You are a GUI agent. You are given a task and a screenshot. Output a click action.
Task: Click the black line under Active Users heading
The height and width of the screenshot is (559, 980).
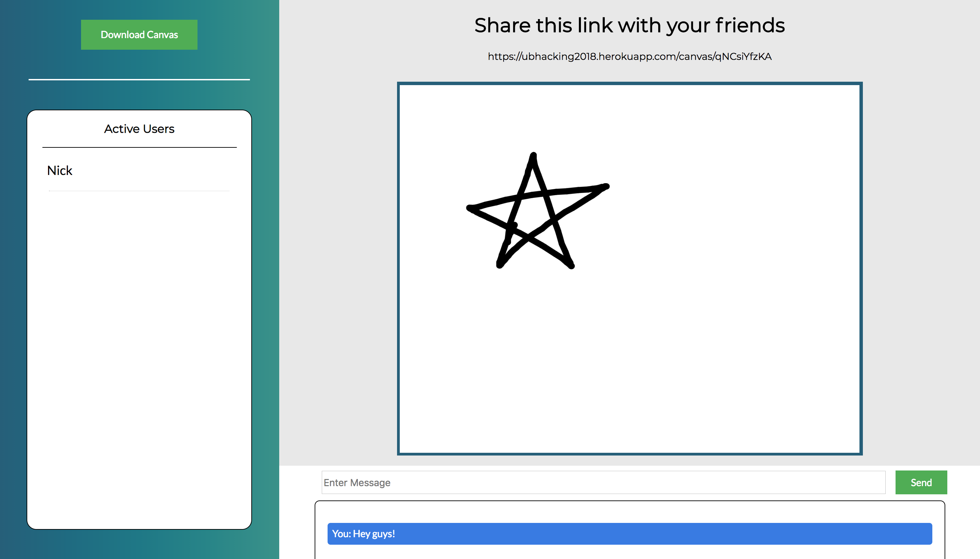(139, 147)
